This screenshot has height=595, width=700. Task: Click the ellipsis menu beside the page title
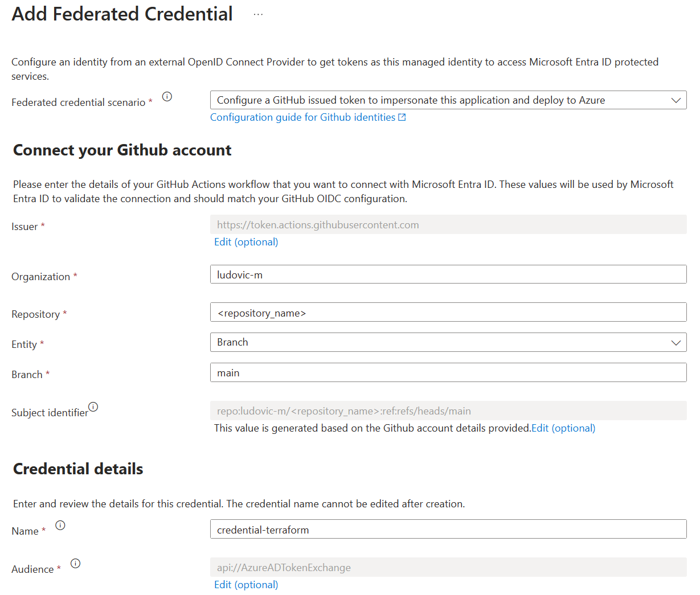(x=258, y=15)
